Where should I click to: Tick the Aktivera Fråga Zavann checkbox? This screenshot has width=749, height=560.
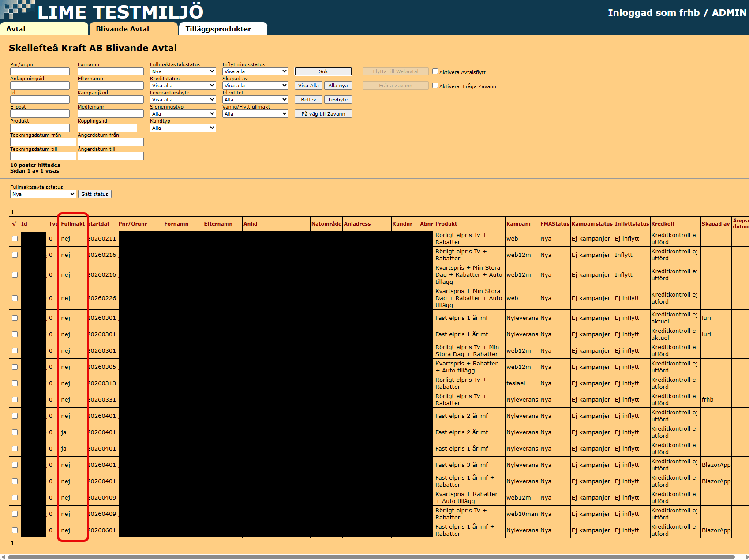[435, 86]
